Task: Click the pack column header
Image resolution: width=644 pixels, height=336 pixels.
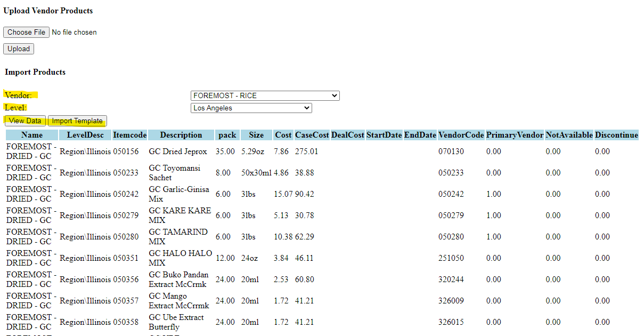Action: pyautogui.click(x=227, y=135)
